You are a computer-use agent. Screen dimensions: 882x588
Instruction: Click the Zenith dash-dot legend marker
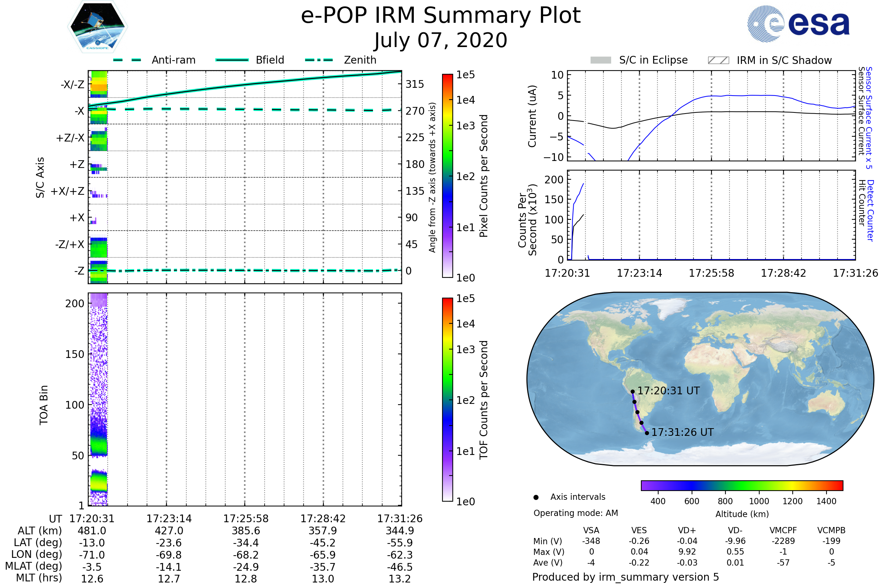point(319,60)
